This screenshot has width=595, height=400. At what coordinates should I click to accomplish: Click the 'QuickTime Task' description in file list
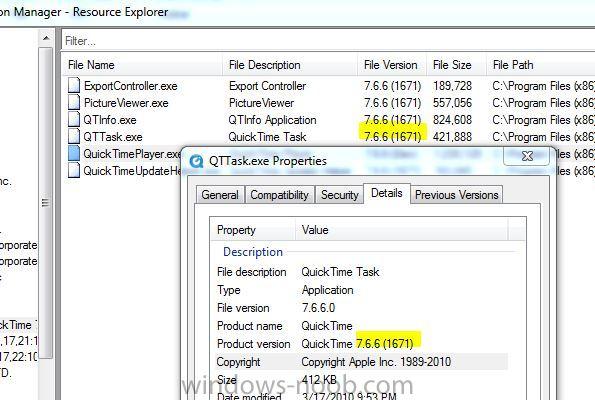[268, 137]
